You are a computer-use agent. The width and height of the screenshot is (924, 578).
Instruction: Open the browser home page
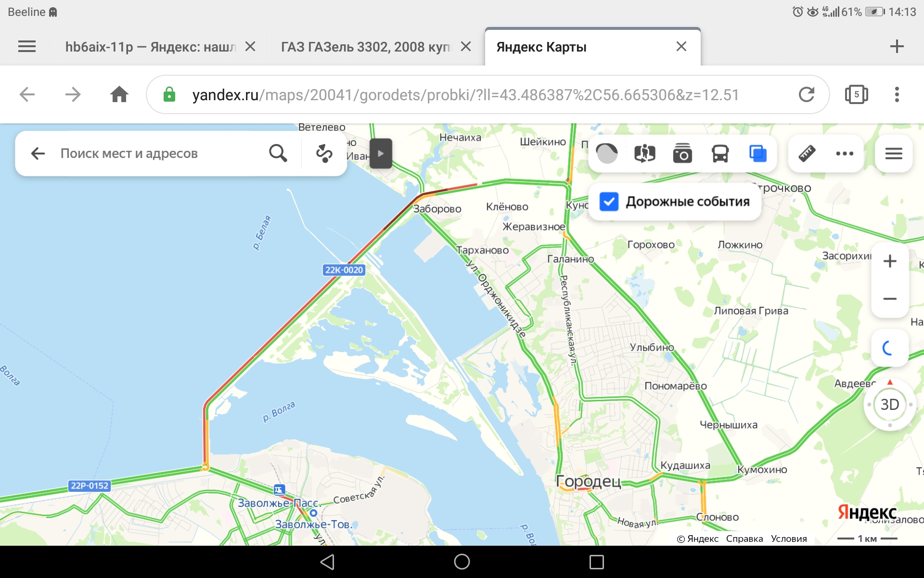pos(119,94)
